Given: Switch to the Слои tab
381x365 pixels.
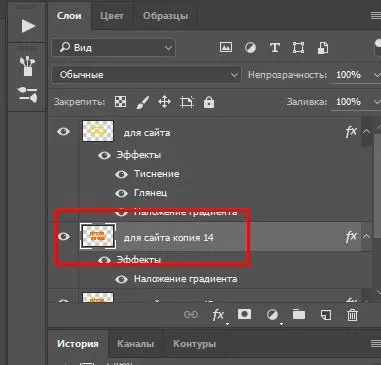Looking at the screenshot, I should click(x=69, y=16).
